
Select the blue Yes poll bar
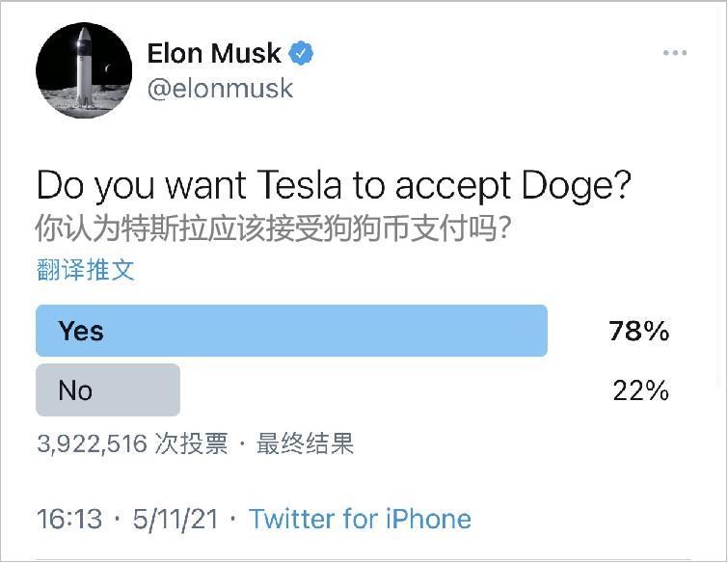pyautogui.click(x=291, y=331)
